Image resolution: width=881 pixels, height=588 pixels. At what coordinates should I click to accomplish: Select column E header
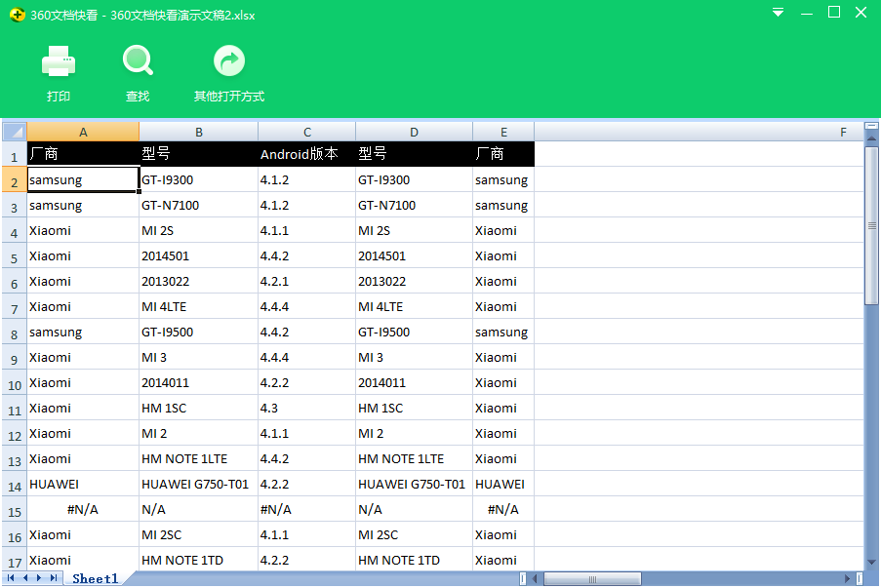pyautogui.click(x=503, y=132)
